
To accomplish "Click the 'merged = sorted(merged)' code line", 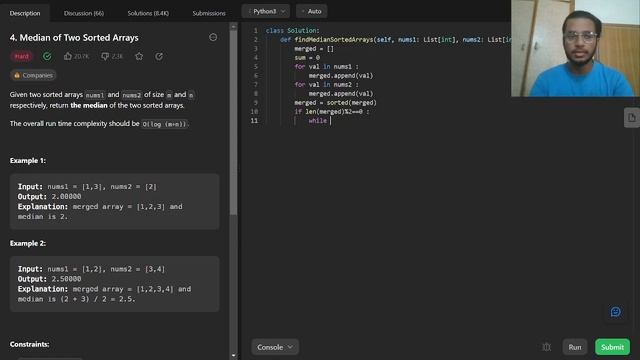I will coord(335,102).
